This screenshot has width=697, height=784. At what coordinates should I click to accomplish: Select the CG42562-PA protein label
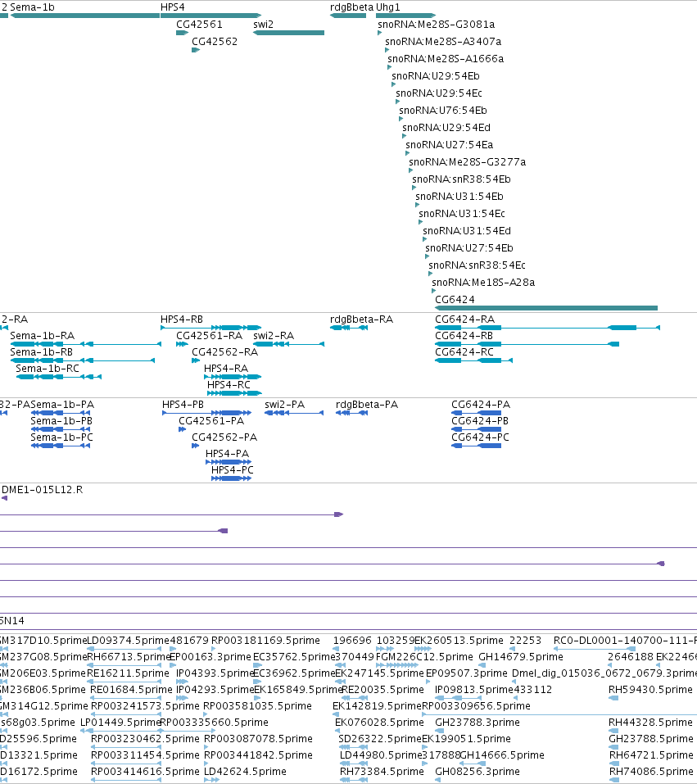point(224,437)
